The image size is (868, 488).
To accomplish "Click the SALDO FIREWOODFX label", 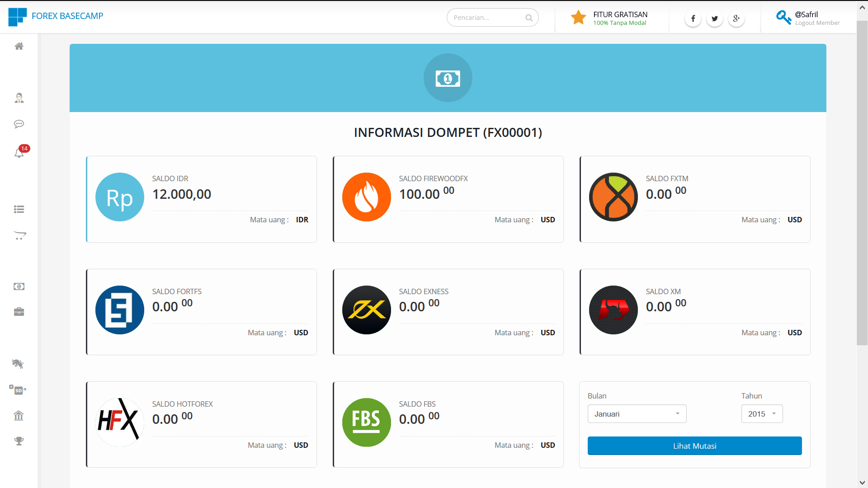I will pyautogui.click(x=433, y=178).
